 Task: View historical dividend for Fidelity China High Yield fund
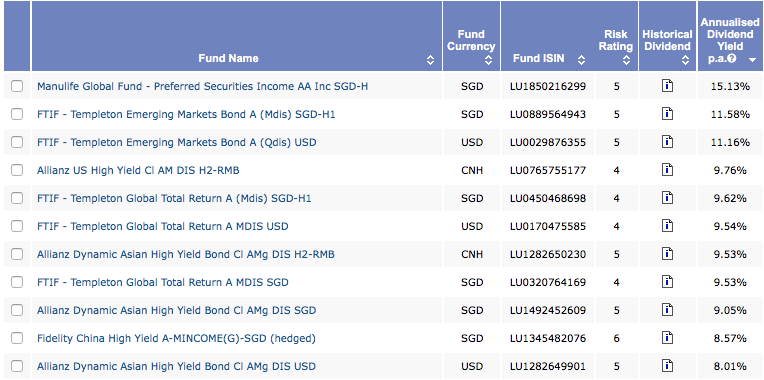[667, 338]
